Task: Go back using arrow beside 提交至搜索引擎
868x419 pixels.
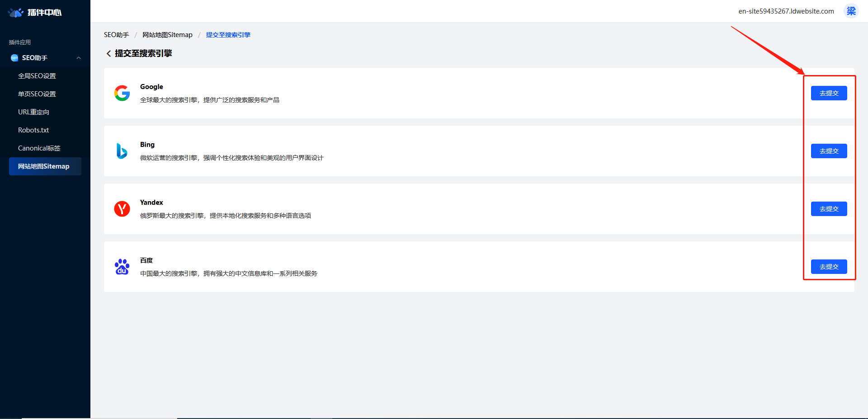Action: coord(108,54)
